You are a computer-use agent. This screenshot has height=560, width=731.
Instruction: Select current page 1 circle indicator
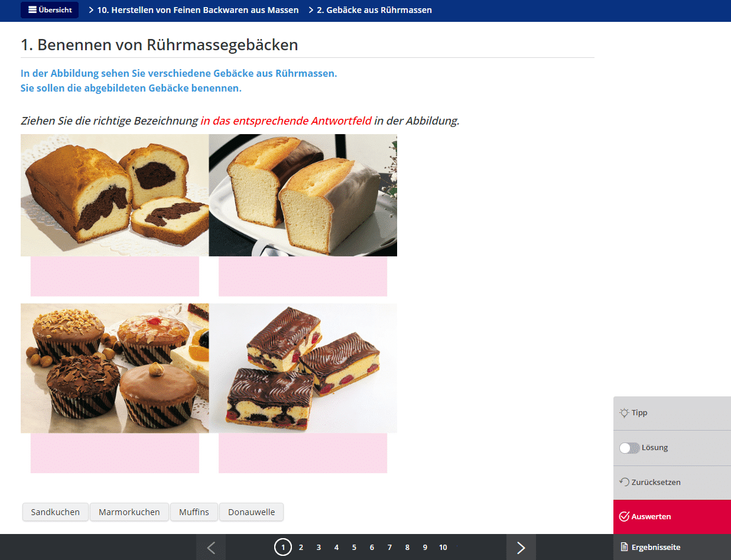tap(283, 548)
